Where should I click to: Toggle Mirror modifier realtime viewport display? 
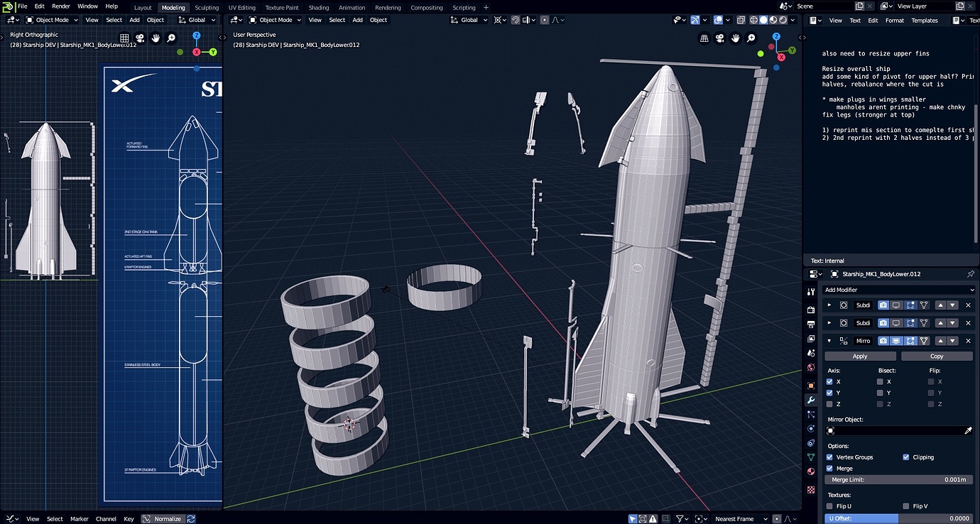(x=896, y=341)
